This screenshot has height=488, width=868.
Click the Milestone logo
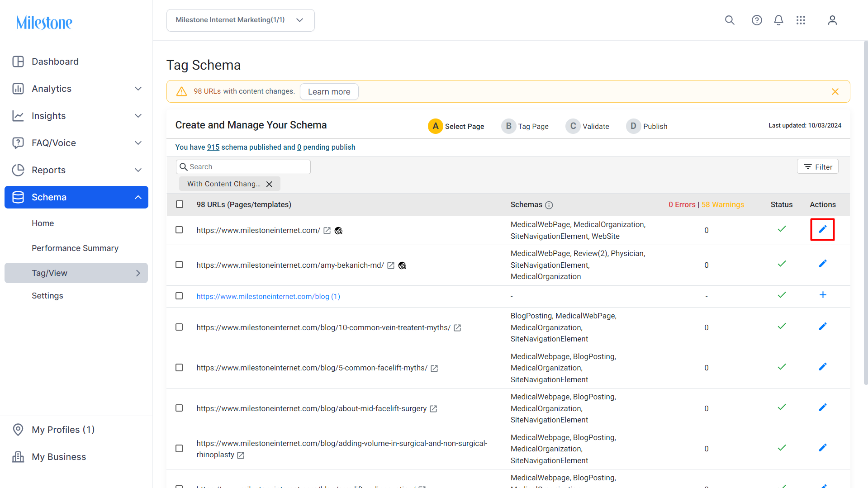[x=44, y=22]
